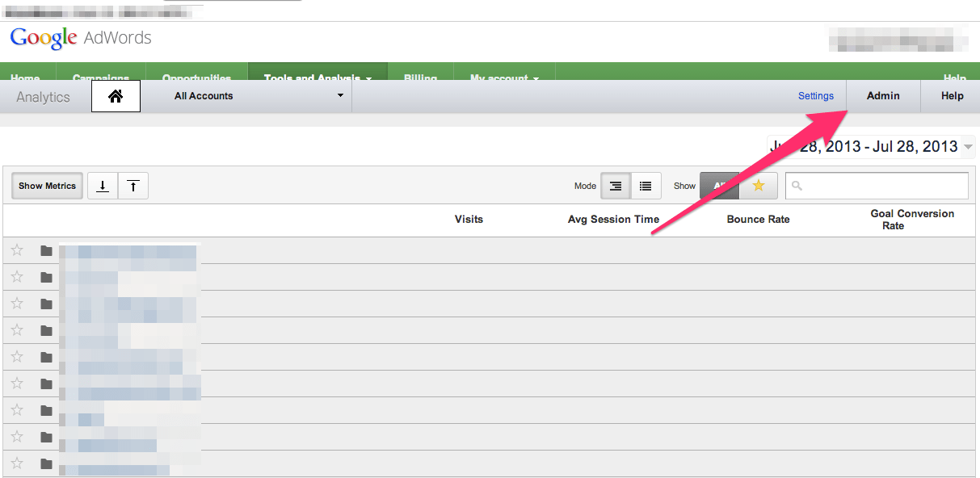980x478 pixels.
Task: Open Help in the Analytics bar
Action: coord(953,96)
